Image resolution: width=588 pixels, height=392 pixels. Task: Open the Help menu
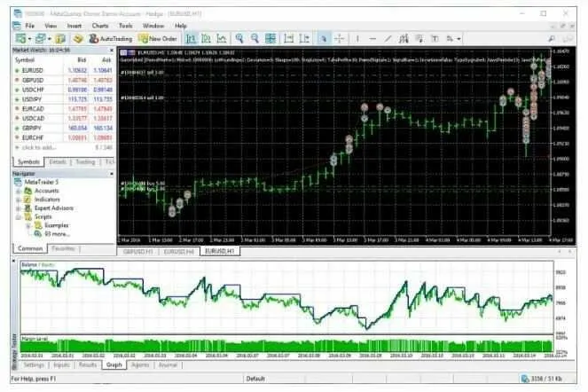pyautogui.click(x=180, y=26)
